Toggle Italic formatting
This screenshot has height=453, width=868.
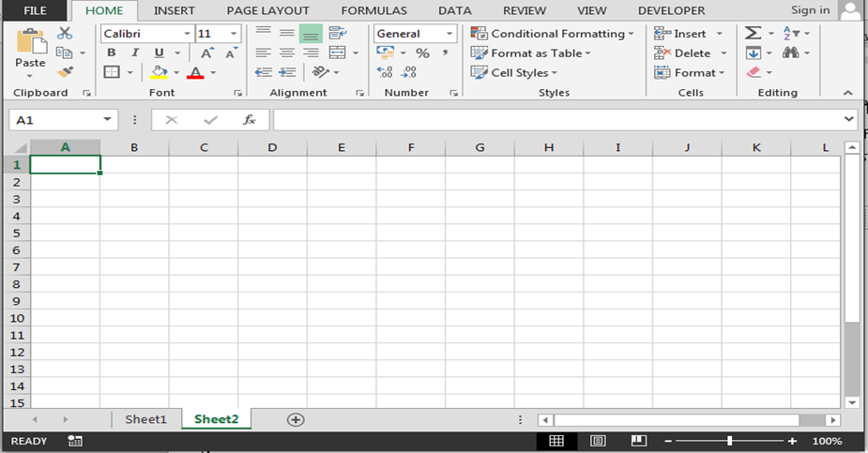[135, 53]
